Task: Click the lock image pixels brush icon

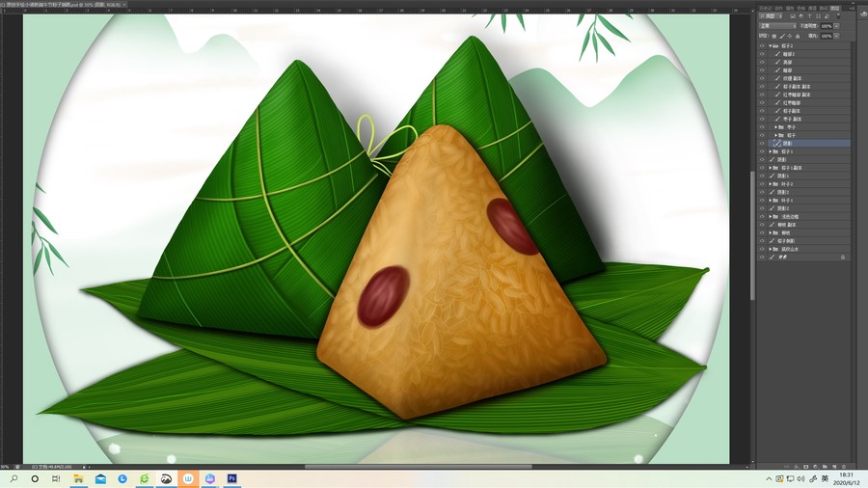Action: [x=782, y=36]
